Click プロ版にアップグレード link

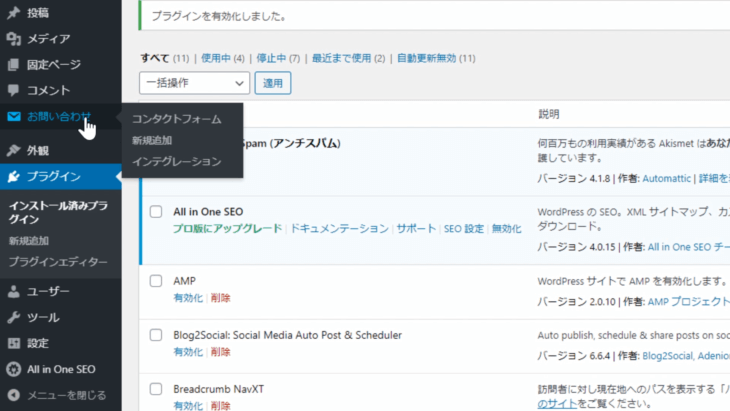[228, 229]
